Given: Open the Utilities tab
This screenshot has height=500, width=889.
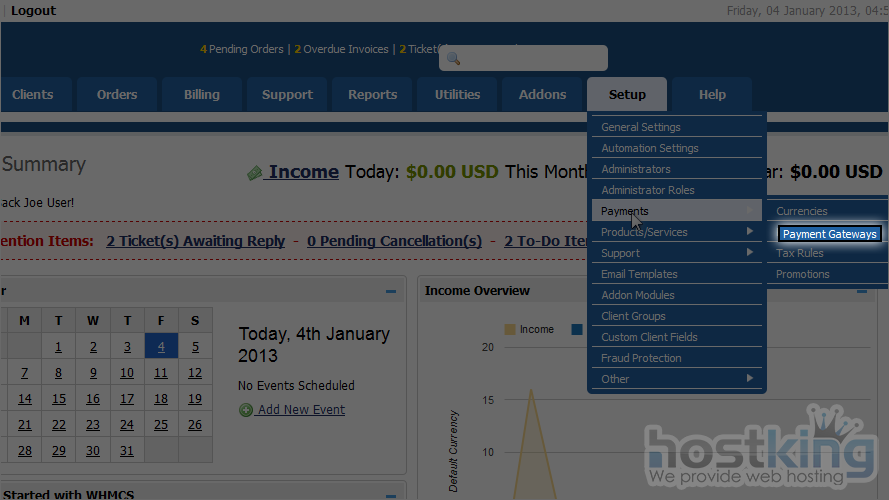Looking at the screenshot, I should tap(457, 95).
